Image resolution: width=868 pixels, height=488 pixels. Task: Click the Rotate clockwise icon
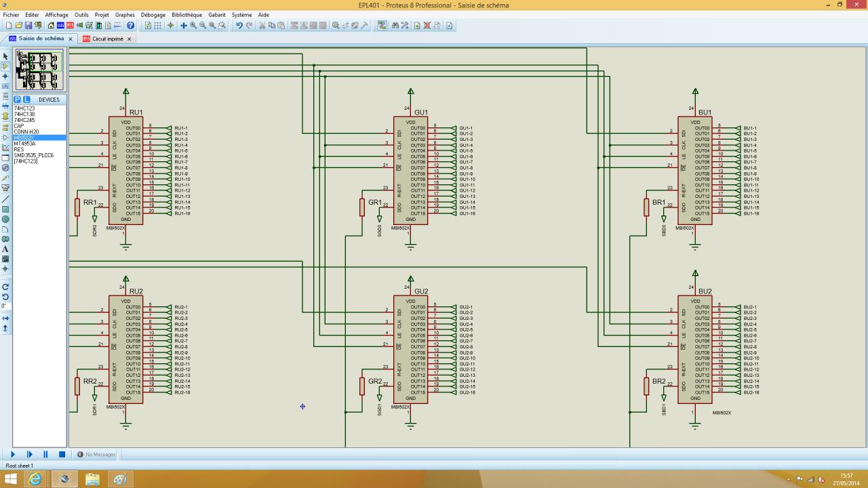tap(5, 287)
